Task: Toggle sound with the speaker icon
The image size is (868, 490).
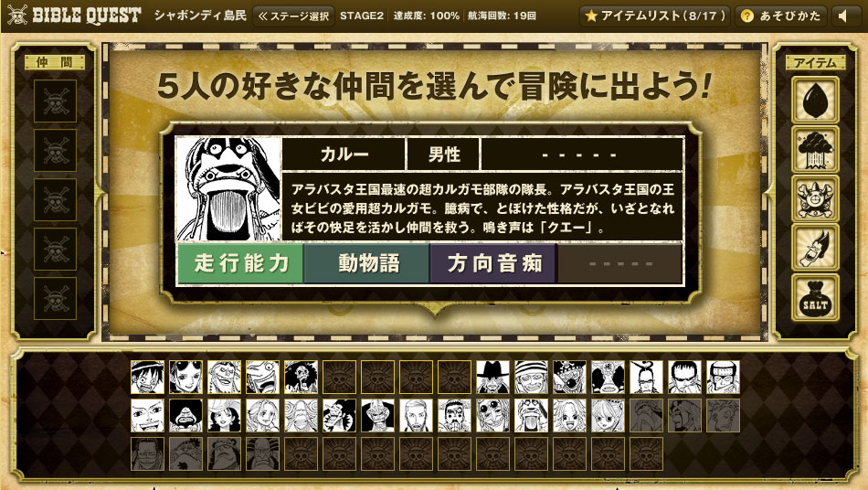Action: point(843,16)
